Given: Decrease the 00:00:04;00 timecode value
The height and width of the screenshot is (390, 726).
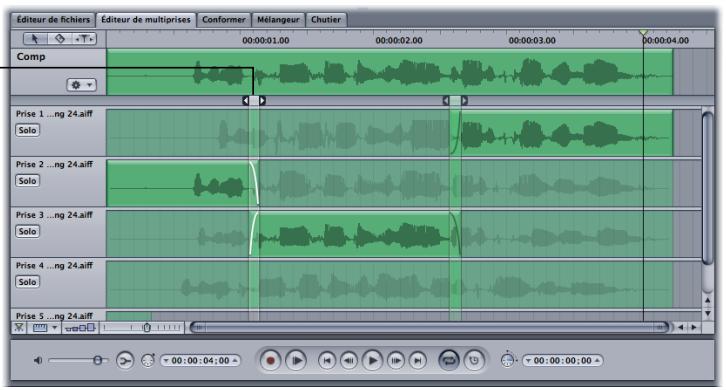Looking at the screenshot, I should [x=166, y=361].
